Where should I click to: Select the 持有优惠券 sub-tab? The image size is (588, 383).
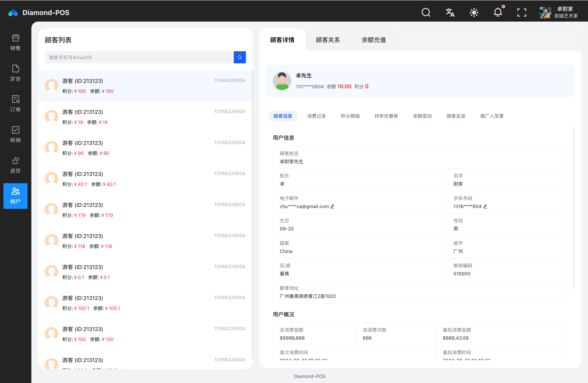(386, 116)
